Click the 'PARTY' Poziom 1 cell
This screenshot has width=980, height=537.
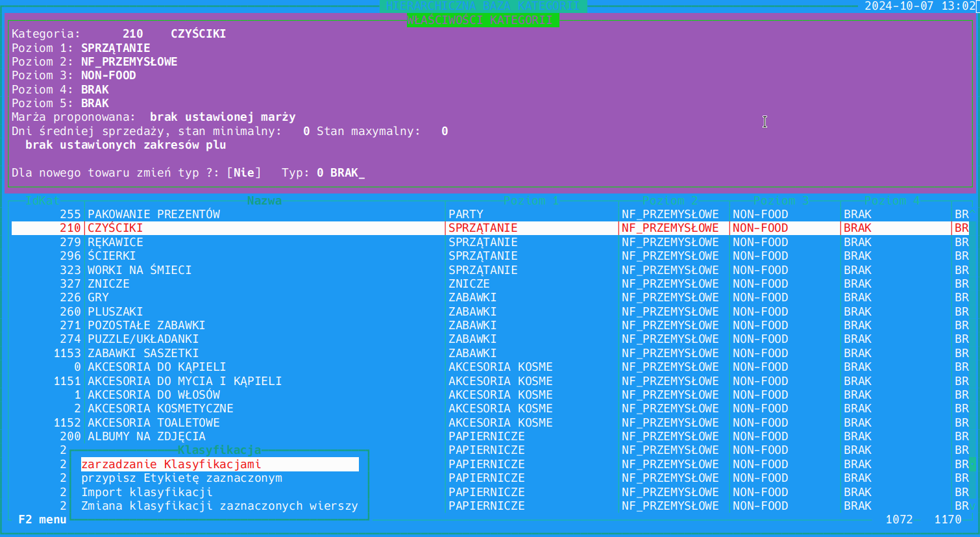[x=466, y=214]
